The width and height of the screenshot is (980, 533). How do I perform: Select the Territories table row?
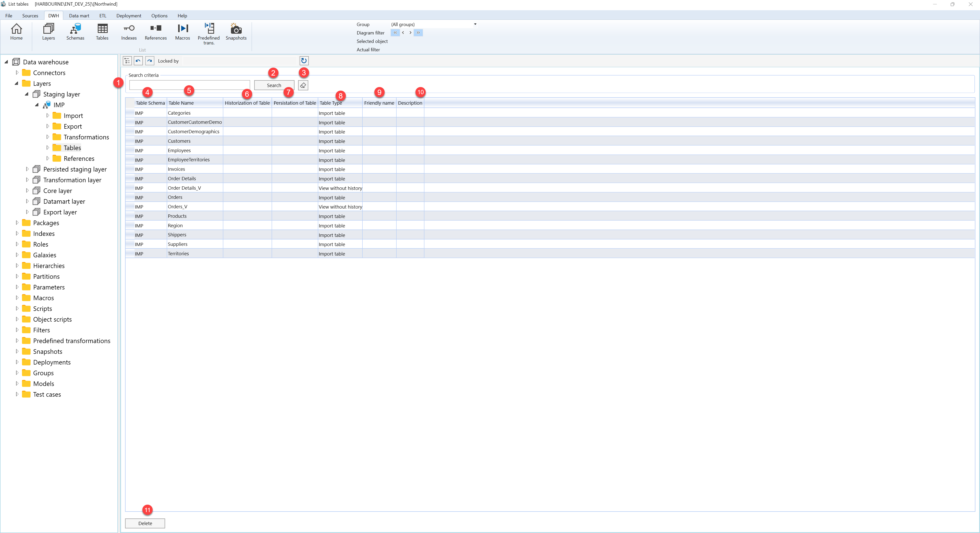[550, 254]
